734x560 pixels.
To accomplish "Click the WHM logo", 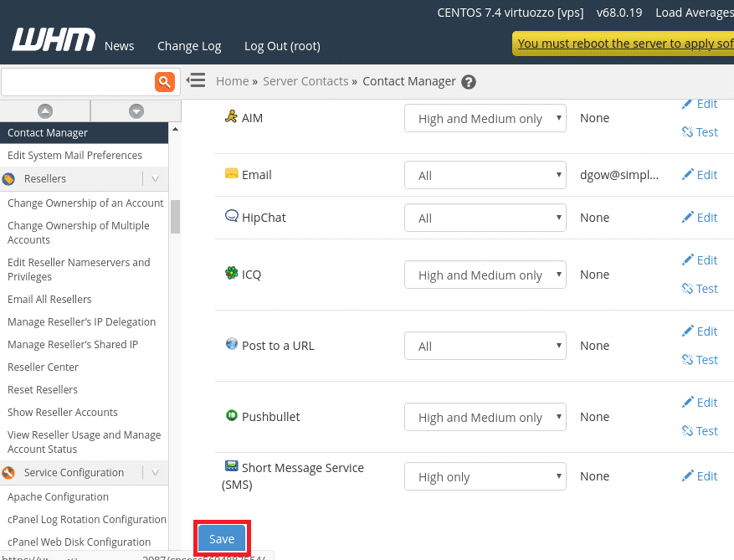I will pyautogui.click(x=54, y=41).
